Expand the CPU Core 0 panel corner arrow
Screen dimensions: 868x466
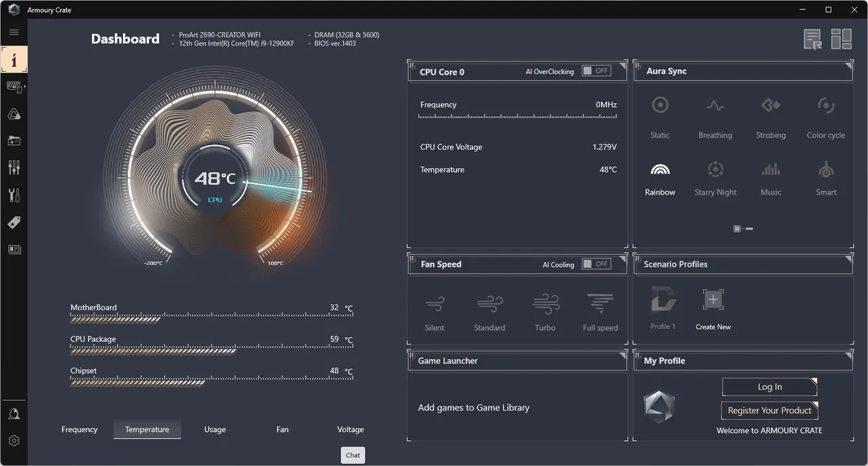click(x=623, y=66)
